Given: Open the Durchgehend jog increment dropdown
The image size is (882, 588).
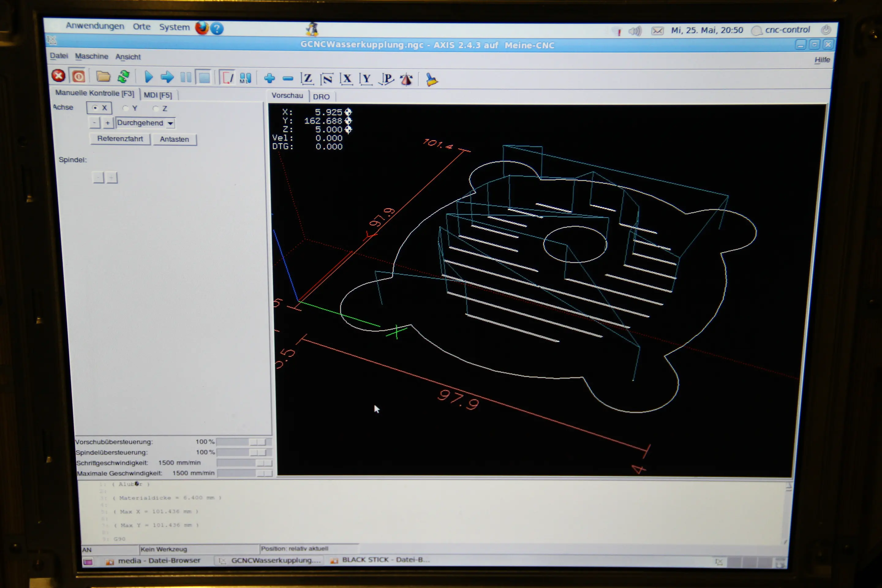Looking at the screenshot, I should coord(170,123).
